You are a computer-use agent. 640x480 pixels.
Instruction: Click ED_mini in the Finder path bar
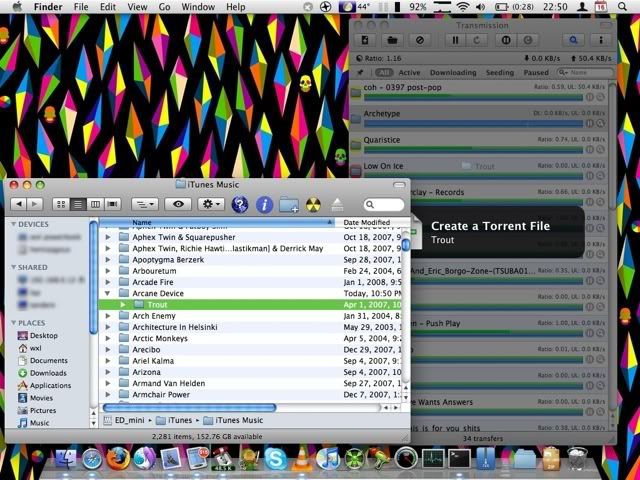point(124,420)
